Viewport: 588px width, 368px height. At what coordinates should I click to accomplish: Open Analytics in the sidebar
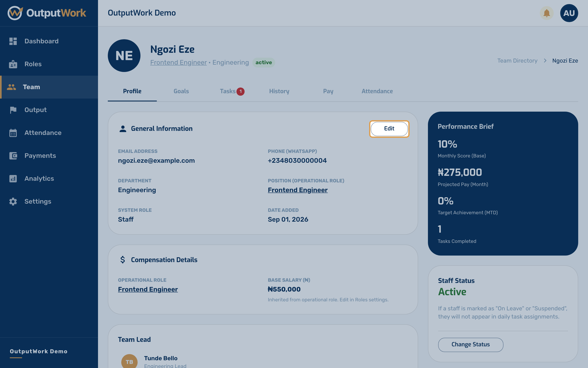(49, 179)
